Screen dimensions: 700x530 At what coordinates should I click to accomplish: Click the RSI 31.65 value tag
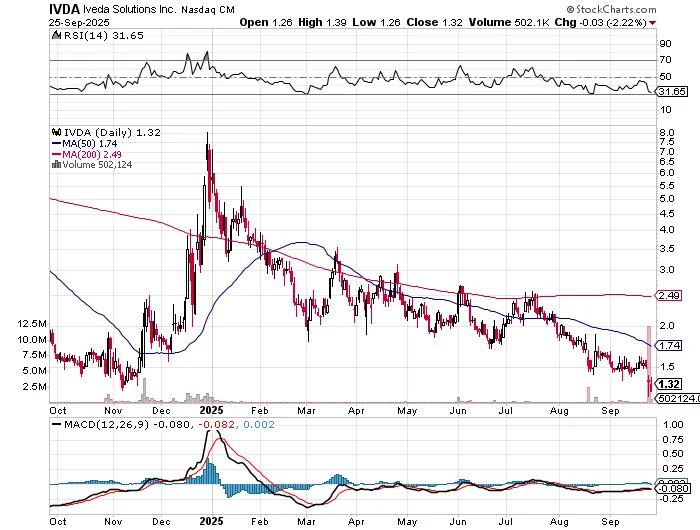672,92
